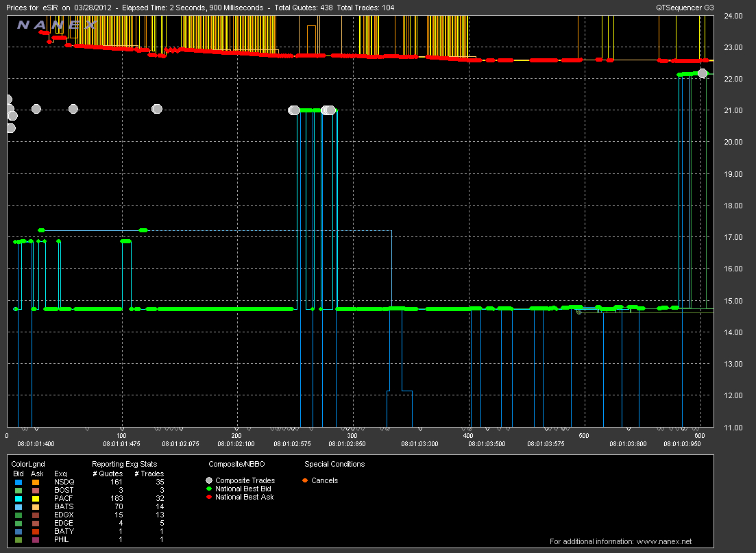Click the 'National Best Ask' legend label

click(245, 497)
